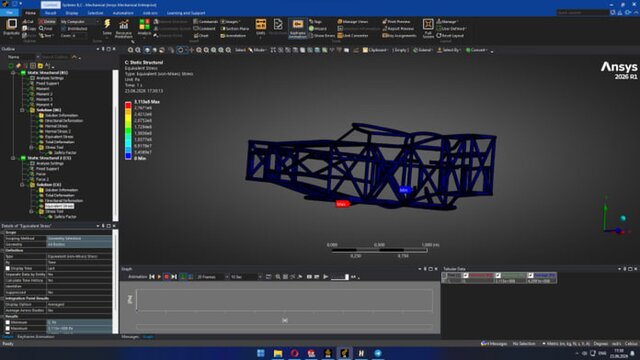Toggle blue Tabular Data column checkbox
640x360 pixels.
[530, 276]
